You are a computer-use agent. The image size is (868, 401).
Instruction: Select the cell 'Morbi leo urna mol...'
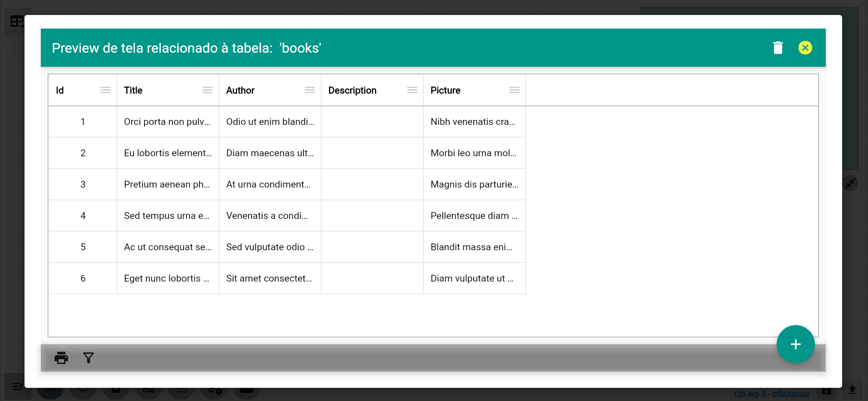475,153
